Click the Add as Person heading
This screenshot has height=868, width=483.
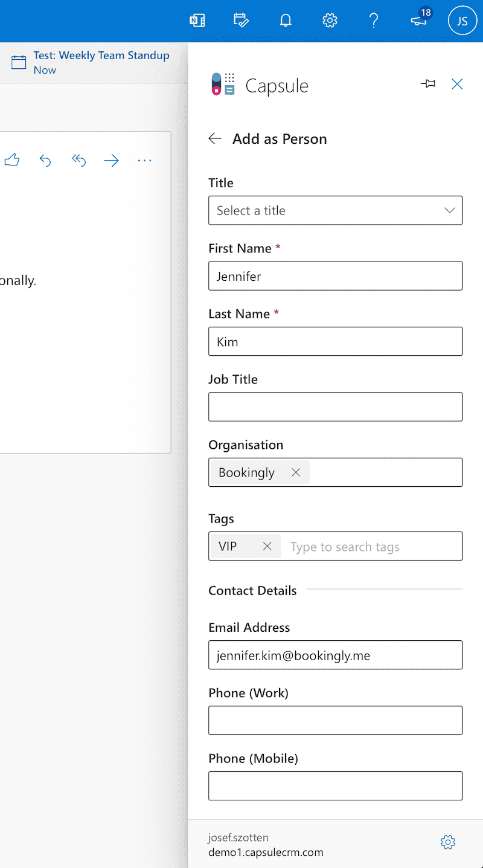tap(280, 139)
